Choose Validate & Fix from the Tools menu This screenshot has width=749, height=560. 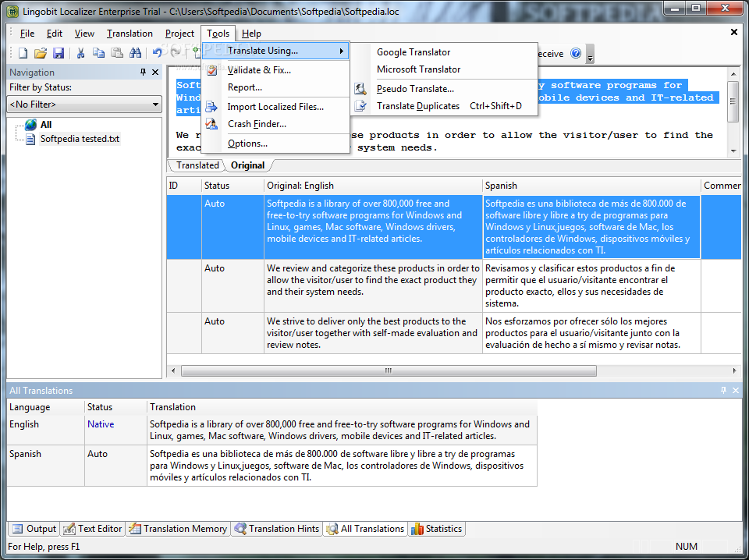[276, 70]
